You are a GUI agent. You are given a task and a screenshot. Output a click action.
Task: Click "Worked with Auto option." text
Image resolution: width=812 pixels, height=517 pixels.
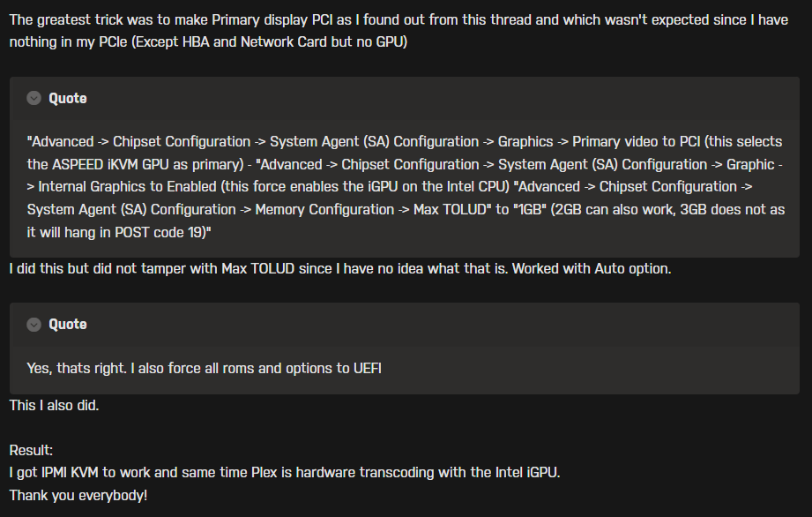[x=592, y=269]
